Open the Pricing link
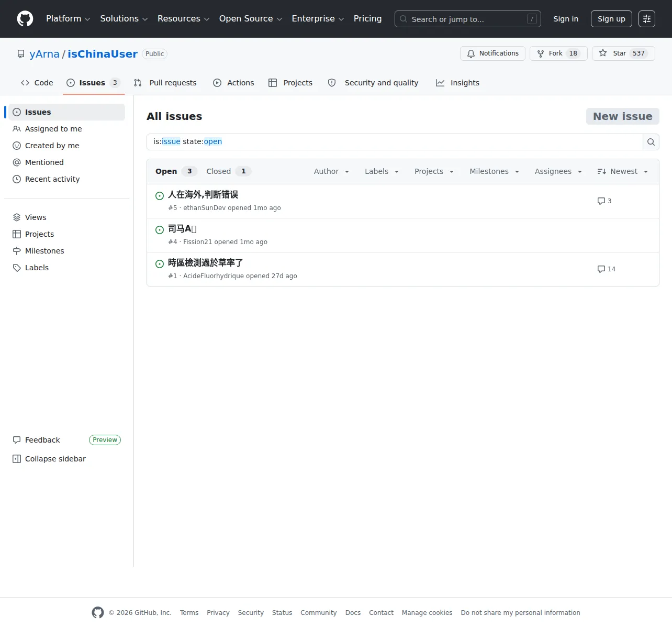 pos(367,19)
